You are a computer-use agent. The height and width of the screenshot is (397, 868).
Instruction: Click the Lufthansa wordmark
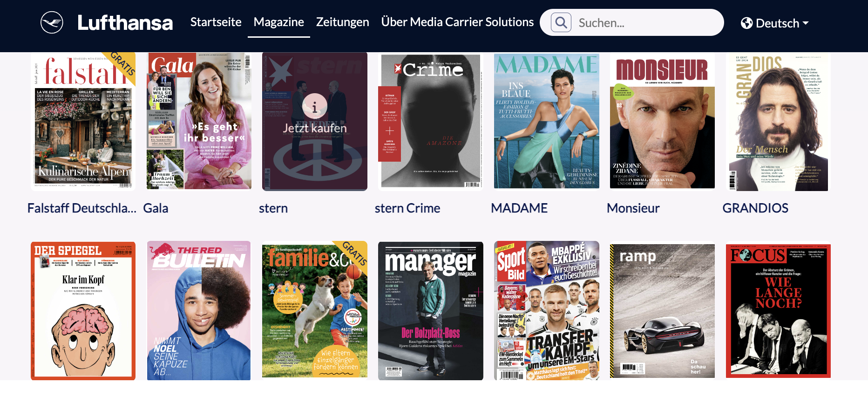[x=125, y=22]
